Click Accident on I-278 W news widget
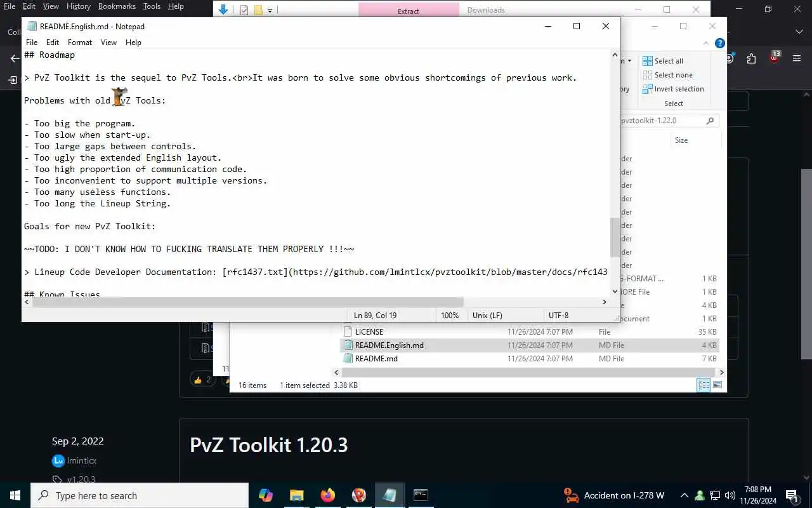This screenshot has width=812, height=508. pyautogui.click(x=614, y=495)
